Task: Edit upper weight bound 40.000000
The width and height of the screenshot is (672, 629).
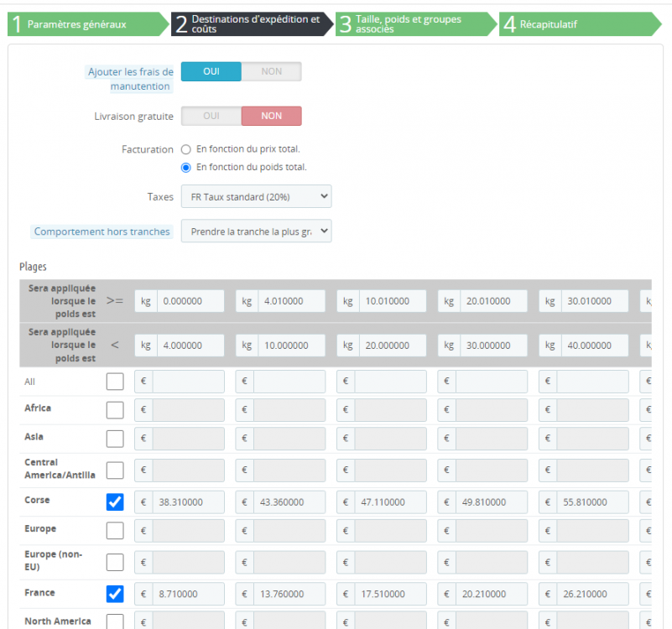Action: [x=595, y=346]
